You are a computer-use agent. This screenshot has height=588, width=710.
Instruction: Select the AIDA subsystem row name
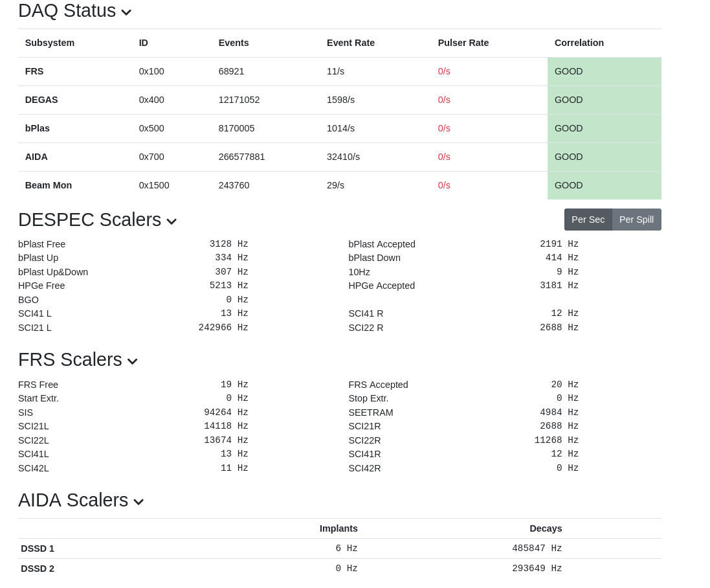tap(36, 157)
